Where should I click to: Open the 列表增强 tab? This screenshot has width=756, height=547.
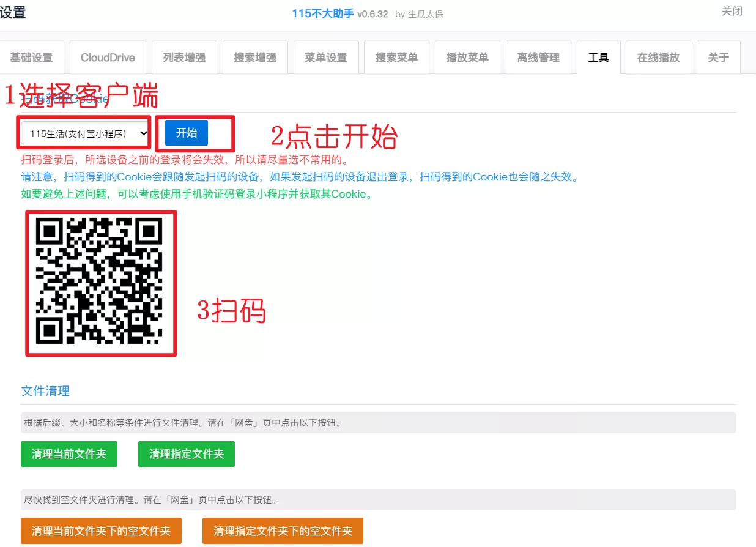tap(184, 58)
